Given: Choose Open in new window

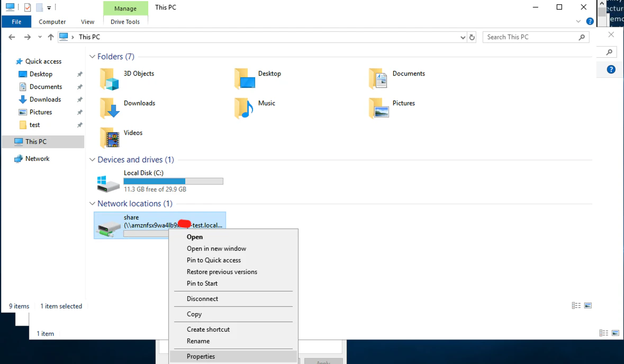Looking at the screenshot, I should click(216, 249).
